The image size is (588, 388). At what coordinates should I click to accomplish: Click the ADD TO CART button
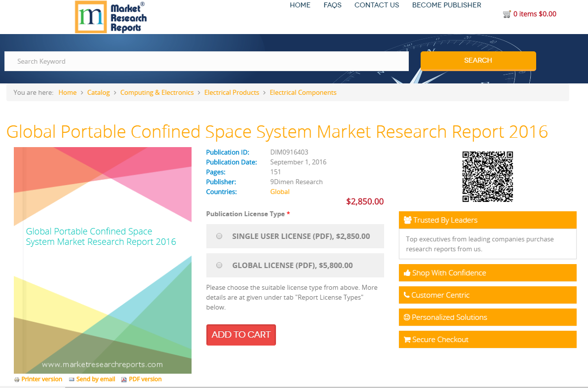tap(241, 335)
